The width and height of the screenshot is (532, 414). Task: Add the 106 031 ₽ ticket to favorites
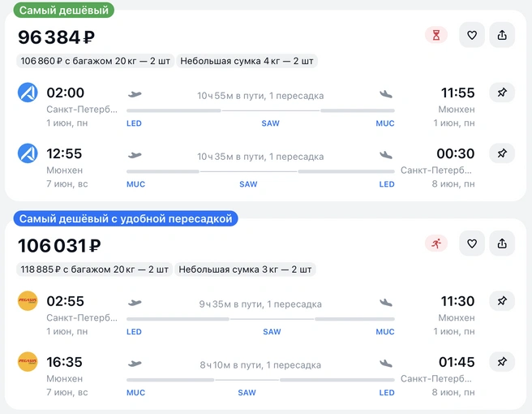pyautogui.click(x=472, y=244)
